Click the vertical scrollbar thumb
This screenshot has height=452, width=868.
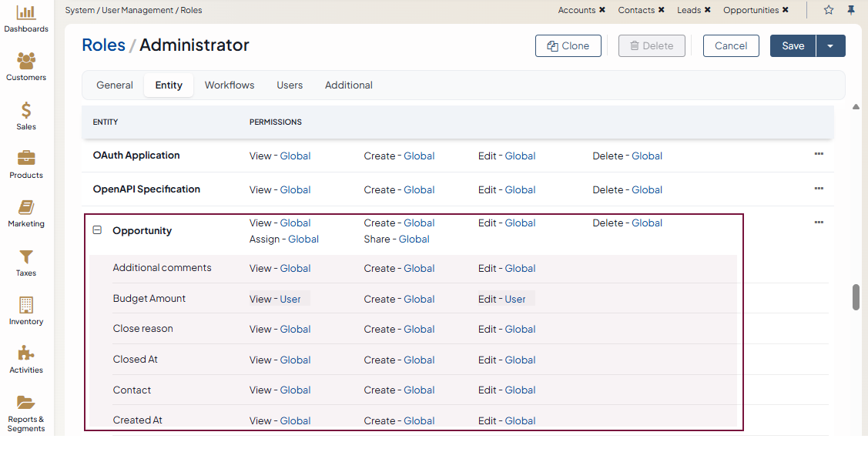tap(856, 297)
